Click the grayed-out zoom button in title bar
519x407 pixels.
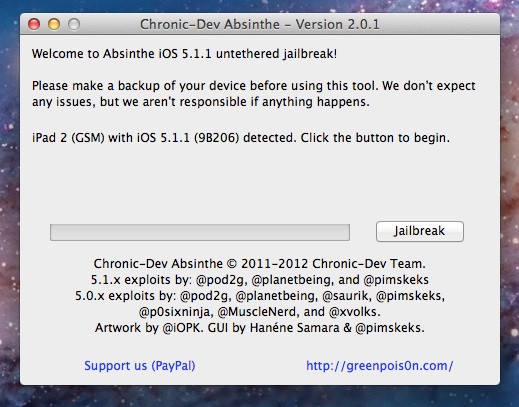point(74,24)
